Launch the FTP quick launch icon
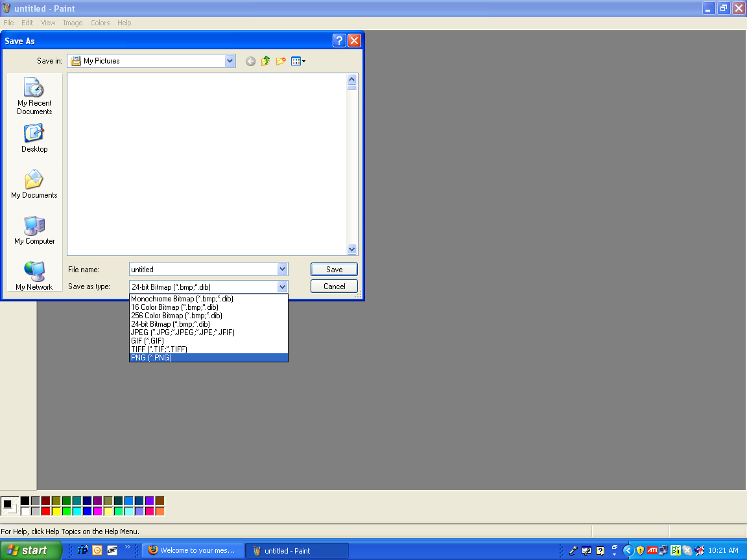Viewport: 747px width, 560px height. click(x=82, y=550)
